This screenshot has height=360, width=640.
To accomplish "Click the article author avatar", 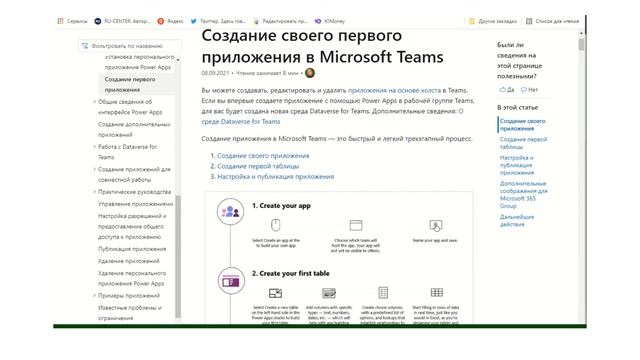I will coord(310,73).
